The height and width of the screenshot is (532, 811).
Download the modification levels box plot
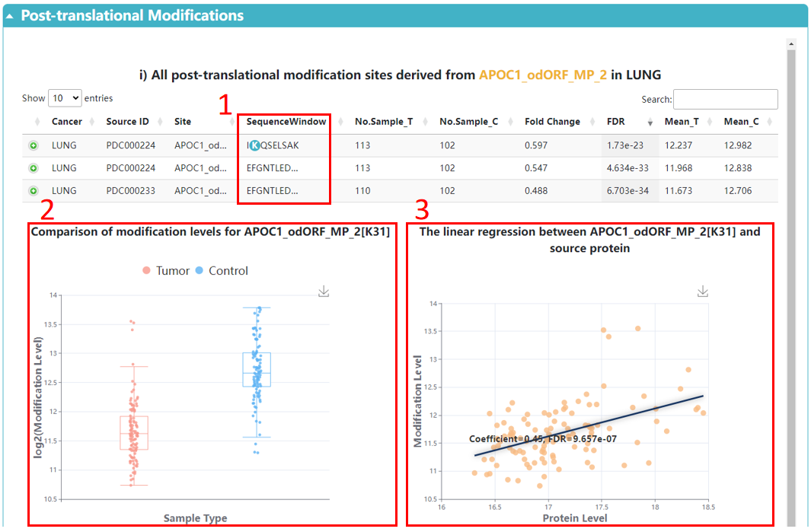(324, 291)
